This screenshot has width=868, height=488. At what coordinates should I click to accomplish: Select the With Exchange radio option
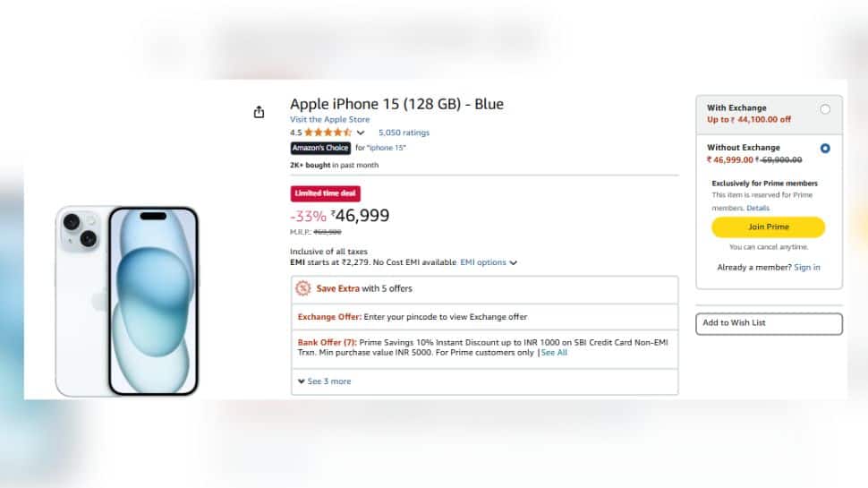tap(825, 109)
